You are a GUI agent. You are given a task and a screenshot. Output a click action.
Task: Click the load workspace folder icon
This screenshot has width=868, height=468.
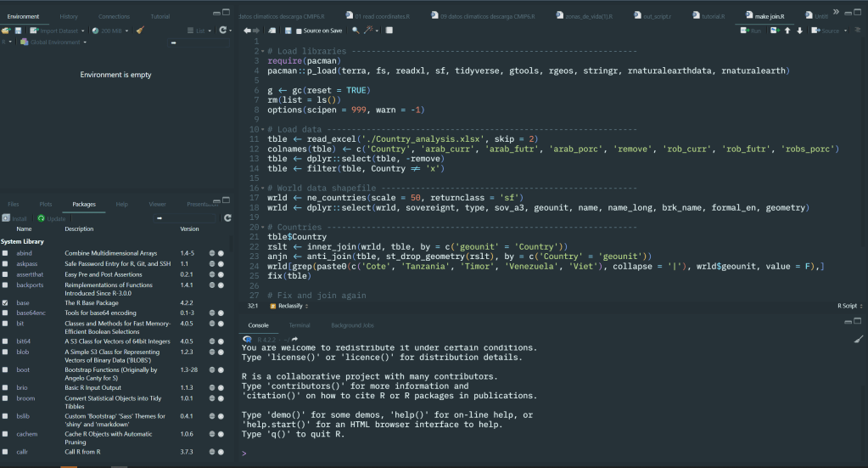pyautogui.click(x=6, y=30)
